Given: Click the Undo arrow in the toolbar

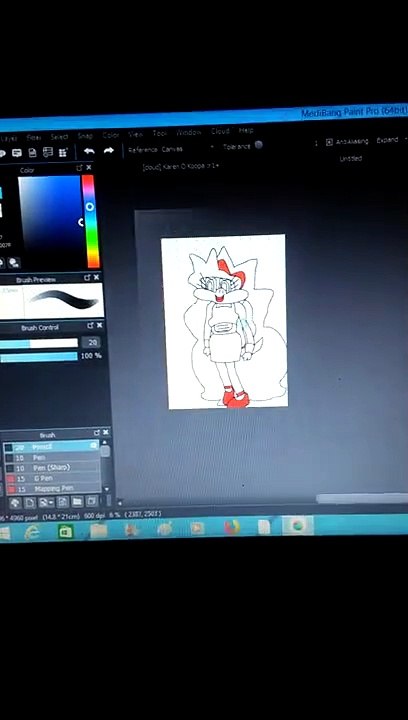Looking at the screenshot, I should [x=89, y=151].
